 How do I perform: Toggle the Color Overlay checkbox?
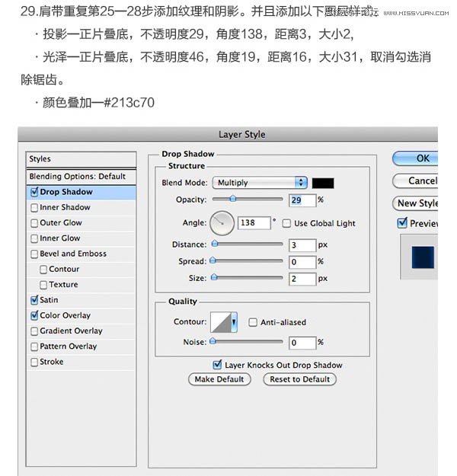pyautogui.click(x=34, y=315)
